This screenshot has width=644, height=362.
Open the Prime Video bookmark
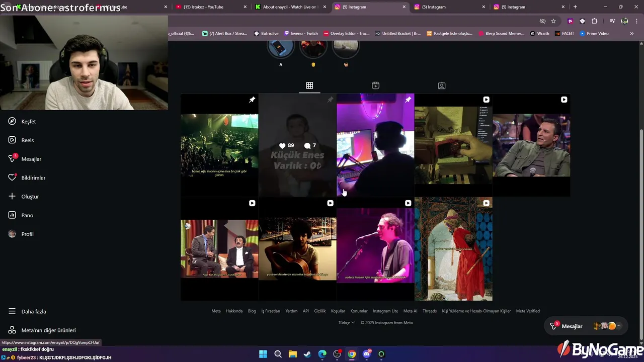click(594, 34)
